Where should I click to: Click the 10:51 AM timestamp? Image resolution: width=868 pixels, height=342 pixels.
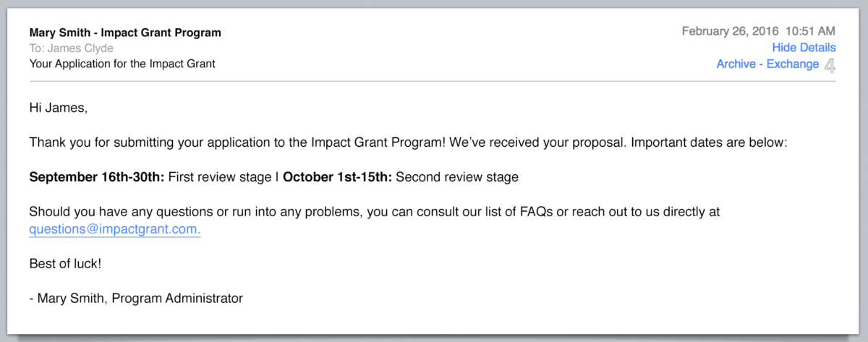click(x=810, y=31)
